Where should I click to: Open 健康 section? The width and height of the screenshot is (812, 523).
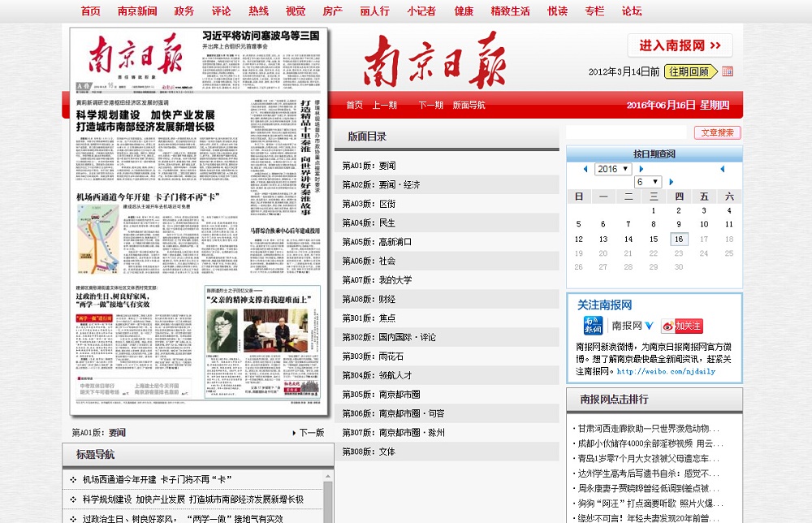[464, 11]
